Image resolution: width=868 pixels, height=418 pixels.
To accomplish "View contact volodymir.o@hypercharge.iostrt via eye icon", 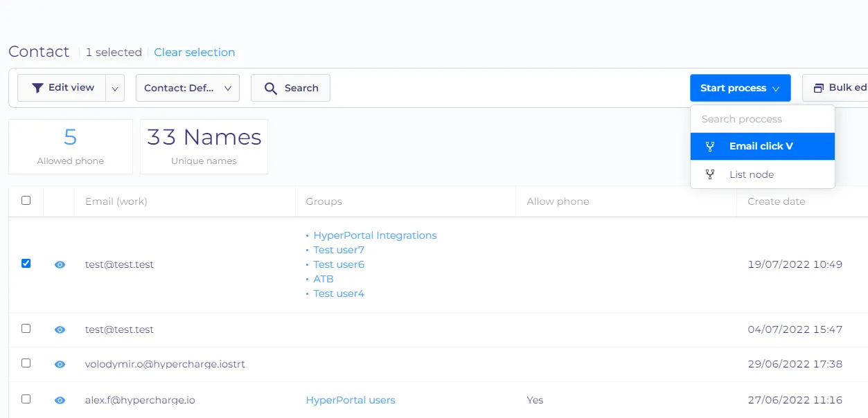I will tap(60, 364).
